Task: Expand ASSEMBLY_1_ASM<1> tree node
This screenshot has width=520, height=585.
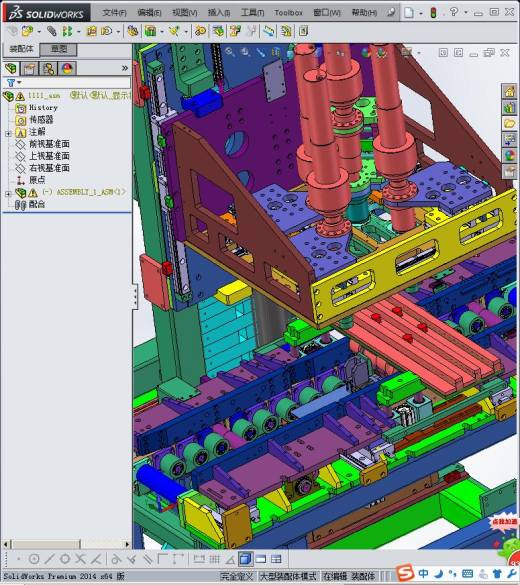Action: [8, 193]
